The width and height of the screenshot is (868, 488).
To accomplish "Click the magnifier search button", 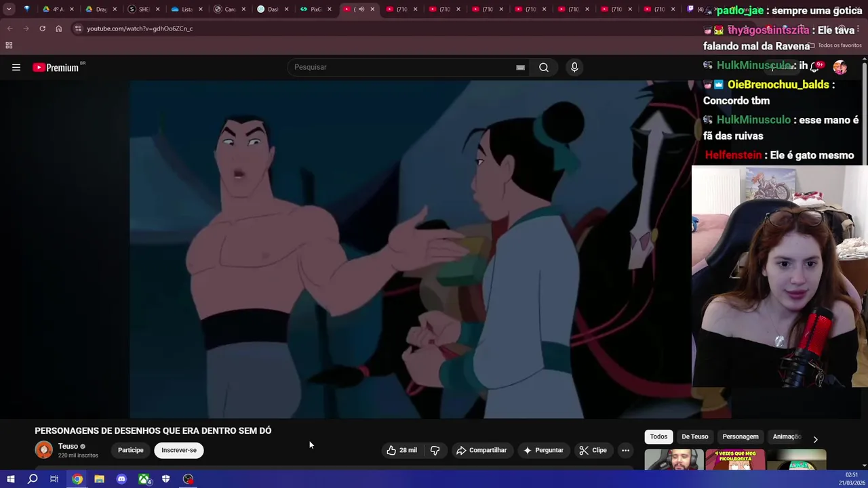I will click(x=544, y=67).
